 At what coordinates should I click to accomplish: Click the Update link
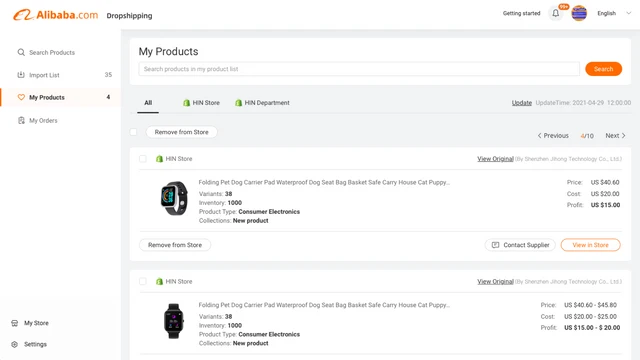coord(522,103)
